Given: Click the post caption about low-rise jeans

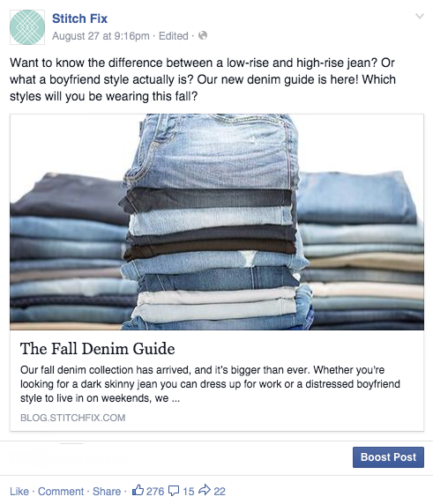Looking at the screenshot, I should [x=203, y=79].
